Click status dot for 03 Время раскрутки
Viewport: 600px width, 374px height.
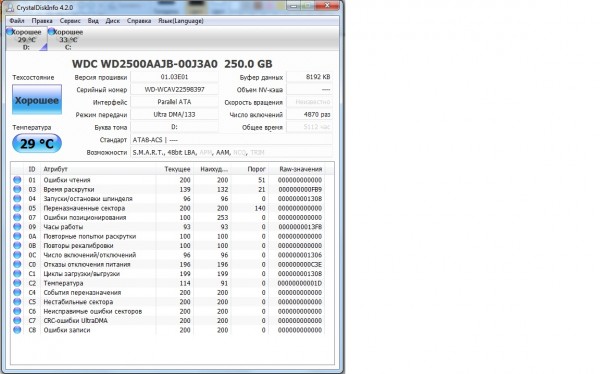pyautogui.click(x=17, y=189)
